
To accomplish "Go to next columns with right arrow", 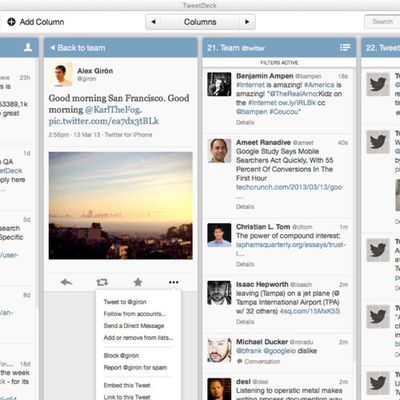I will pos(247,22).
